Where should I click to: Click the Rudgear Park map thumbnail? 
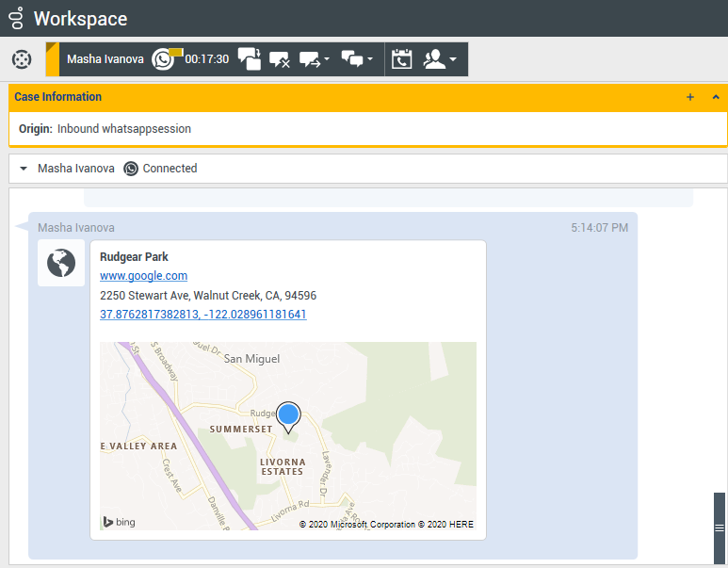188,443
